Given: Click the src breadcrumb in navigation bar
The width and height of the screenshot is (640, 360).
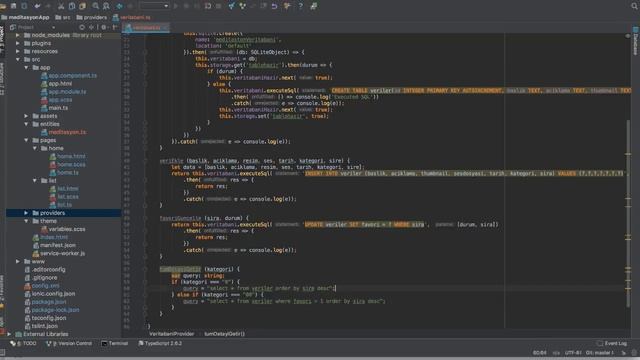Looking at the screenshot, I should [x=63, y=18].
